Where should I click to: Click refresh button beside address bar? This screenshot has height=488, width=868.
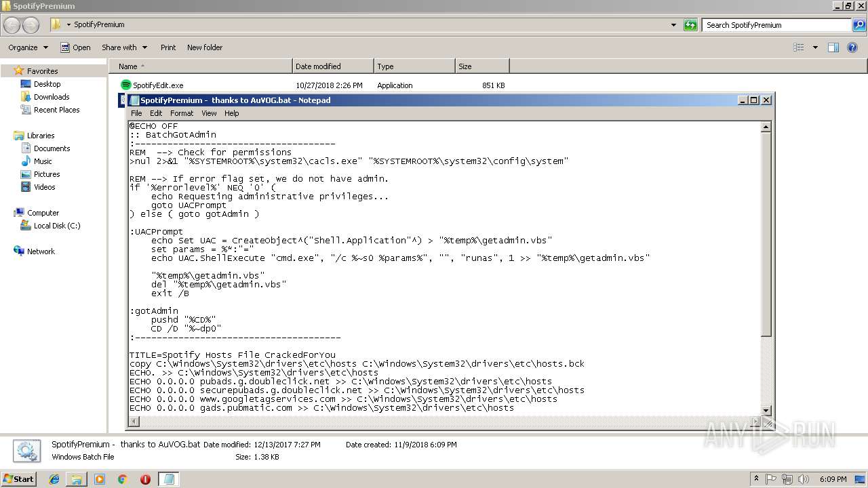click(x=690, y=25)
